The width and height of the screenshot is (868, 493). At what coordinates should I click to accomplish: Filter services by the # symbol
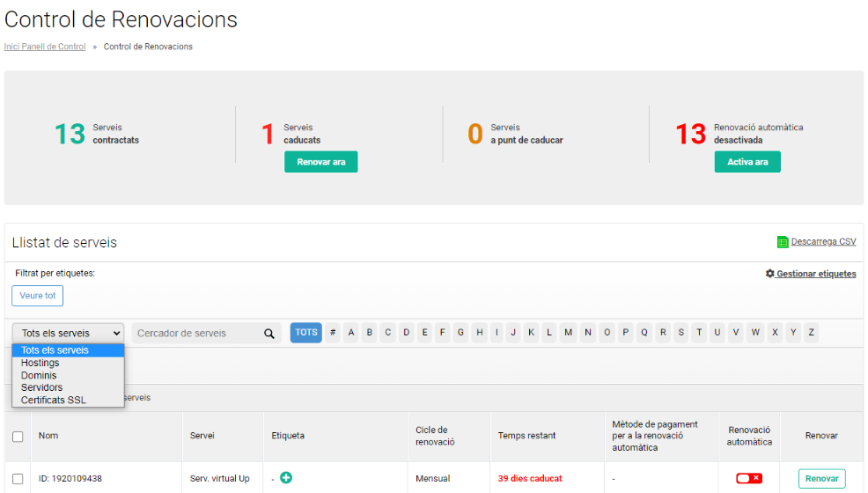coord(332,333)
